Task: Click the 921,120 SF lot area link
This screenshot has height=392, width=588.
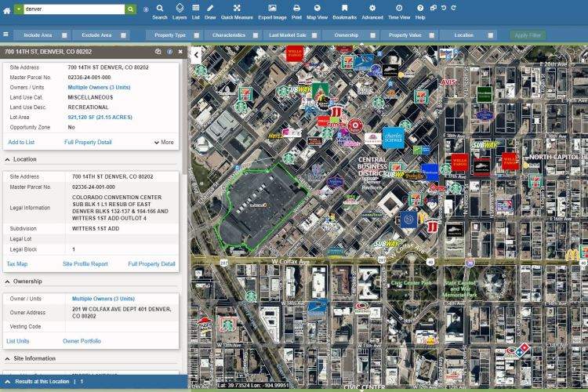Action: 100,118
